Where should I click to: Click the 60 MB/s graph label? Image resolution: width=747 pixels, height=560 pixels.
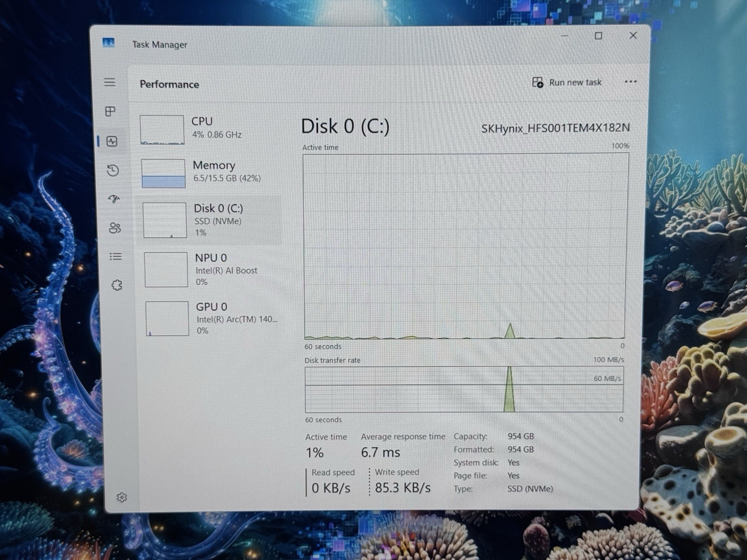pos(607,378)
